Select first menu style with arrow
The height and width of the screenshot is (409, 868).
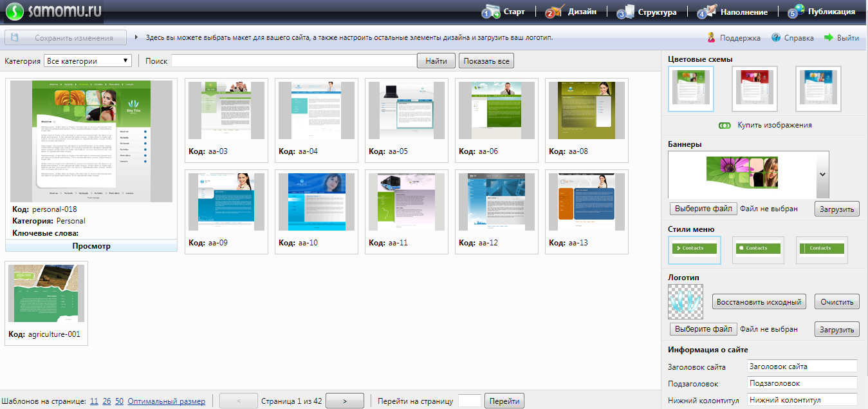point(694,250)
